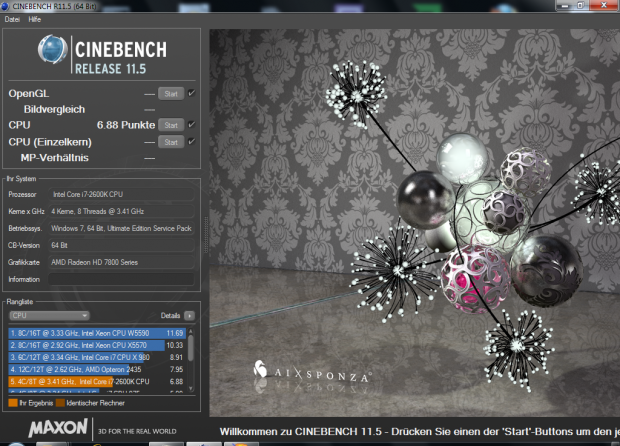Select ranking entry Intel Xeon CPU W5590
Image resolution: width=620 pixels, height=446 pixels.
[x=97, y=333]
